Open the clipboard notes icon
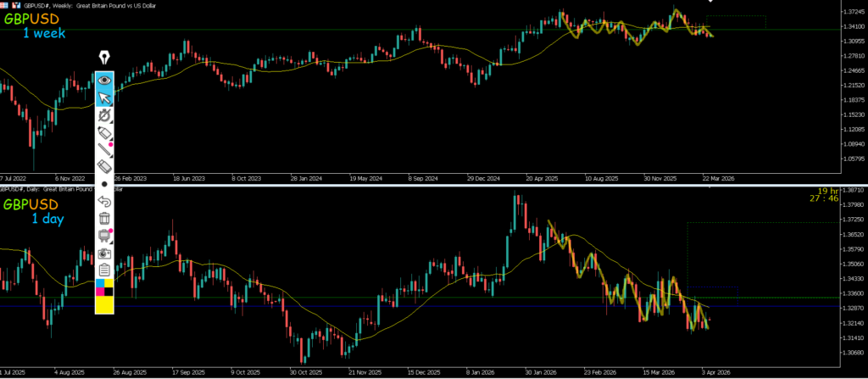Viewport: 868px width, 379px height. coord(105,270)
